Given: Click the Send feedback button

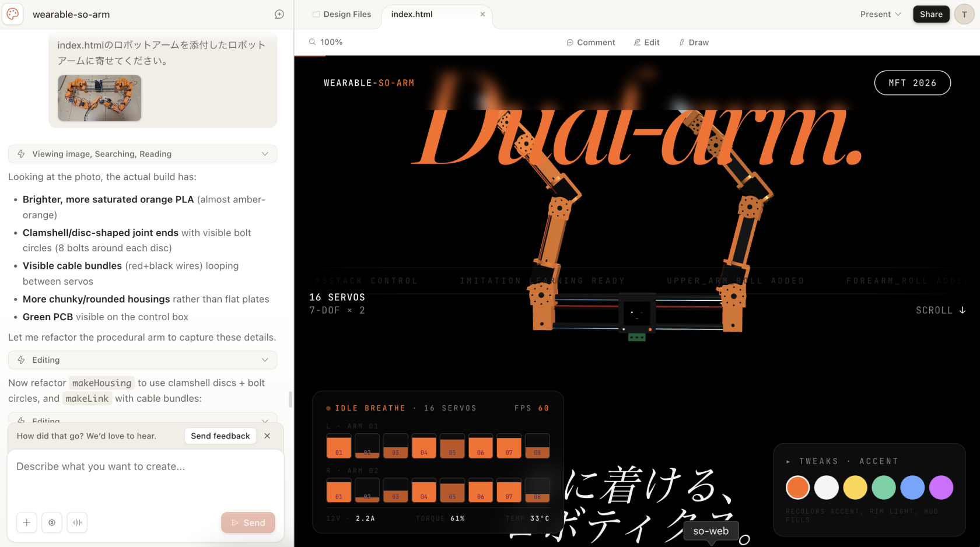Looking at the screenshot, I should coord(220,436).
